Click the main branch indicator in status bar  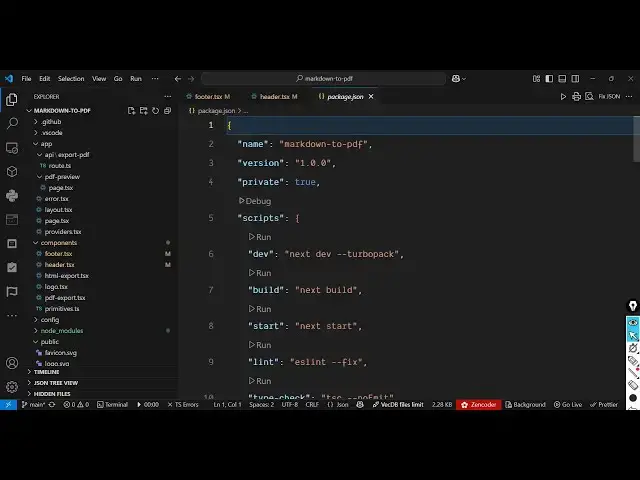point(33,404)
